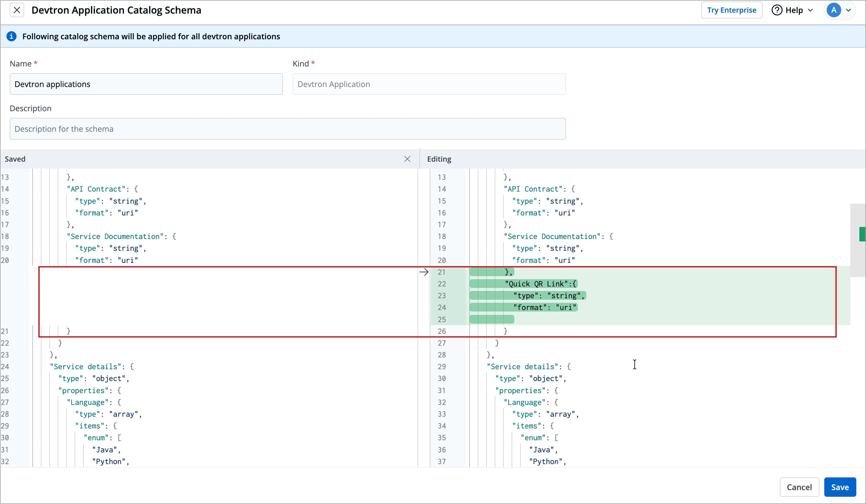Screen dimensions: 866x504
Task: Click the green diff marker in scrollbar
Action: (861, 234)
